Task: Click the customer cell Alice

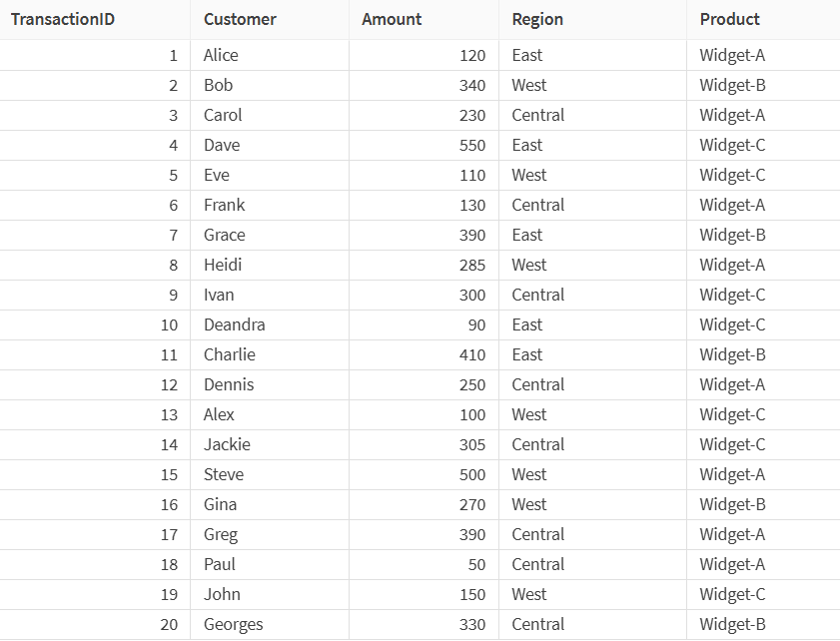Action: pos(221,55)
